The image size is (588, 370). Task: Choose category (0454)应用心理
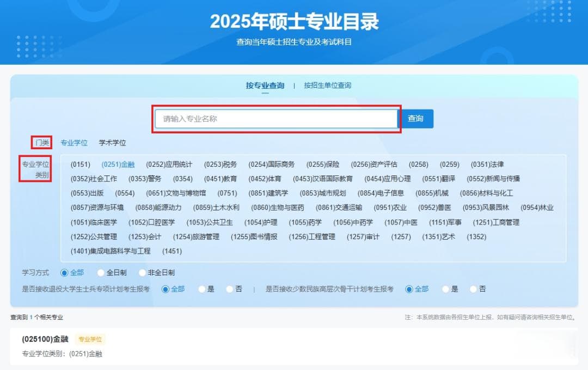click(x=388, y=179)
